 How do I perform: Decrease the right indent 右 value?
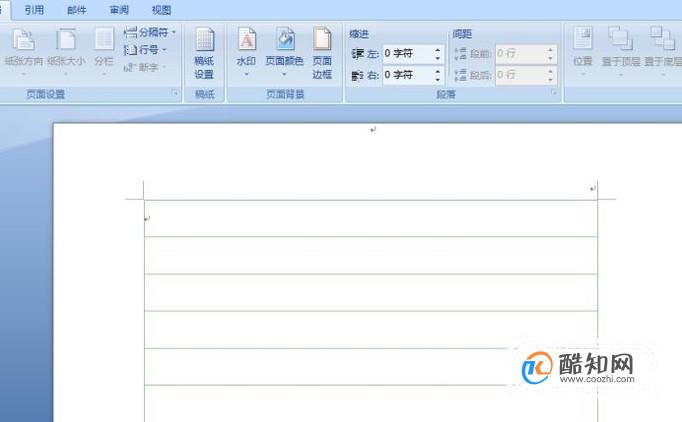click(438, 79)
